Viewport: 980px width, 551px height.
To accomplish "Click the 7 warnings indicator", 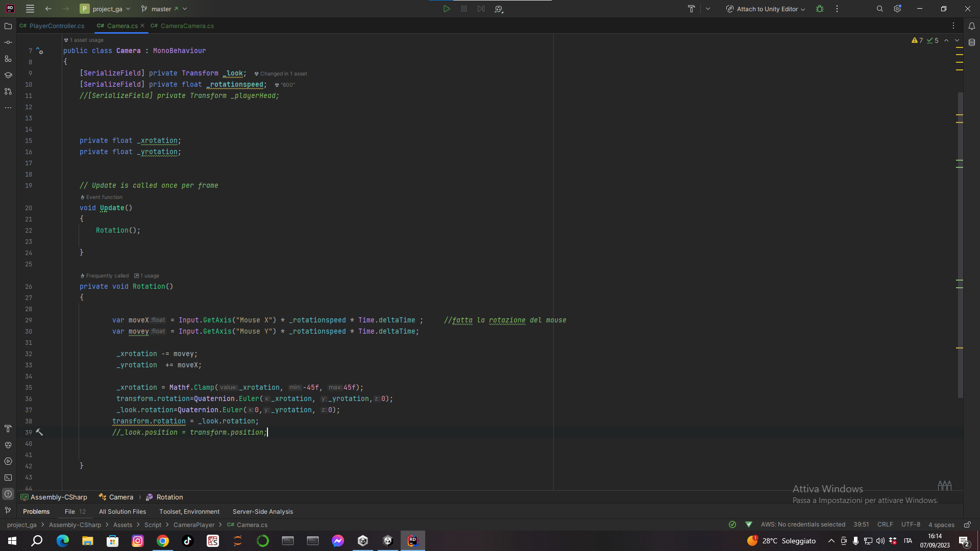I will 917,40.
